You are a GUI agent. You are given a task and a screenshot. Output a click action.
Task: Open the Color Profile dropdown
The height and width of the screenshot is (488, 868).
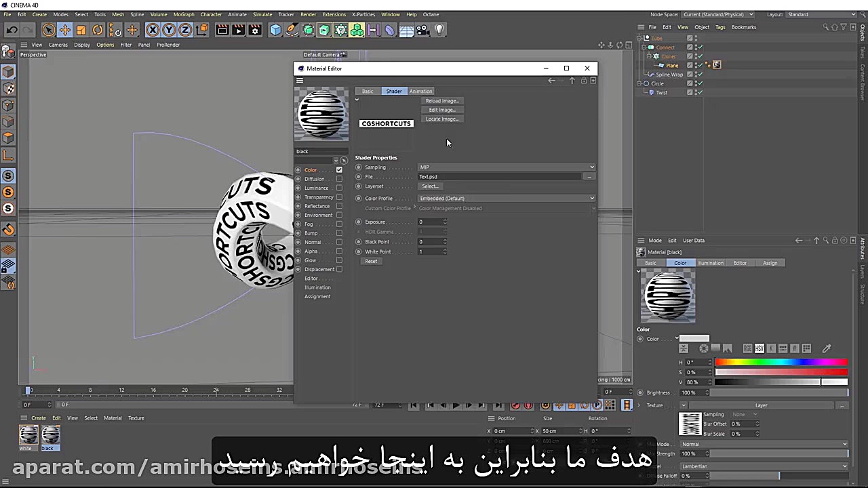click(505, 198)
